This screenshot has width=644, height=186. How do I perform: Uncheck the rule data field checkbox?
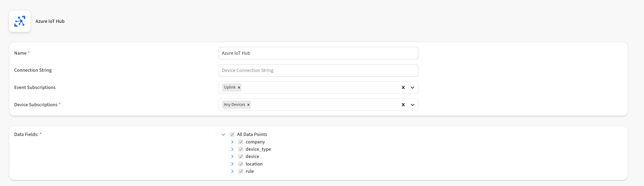pos(241,171)
